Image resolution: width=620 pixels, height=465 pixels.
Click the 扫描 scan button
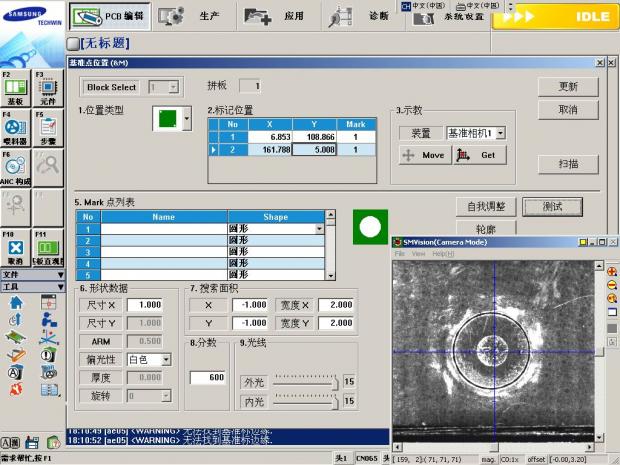568,164
